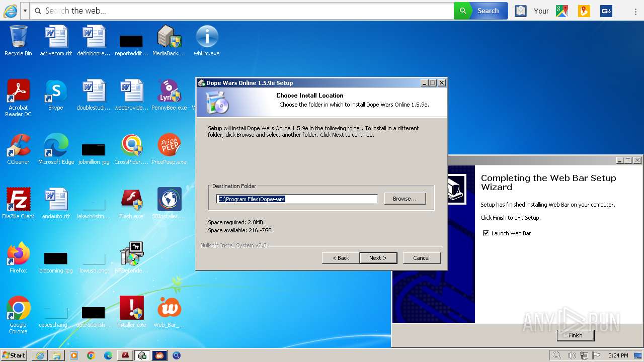This screenshot has width=644, height=362.
Task: Select the whkim.exe info icon
Action: click(x=207, y=41)
